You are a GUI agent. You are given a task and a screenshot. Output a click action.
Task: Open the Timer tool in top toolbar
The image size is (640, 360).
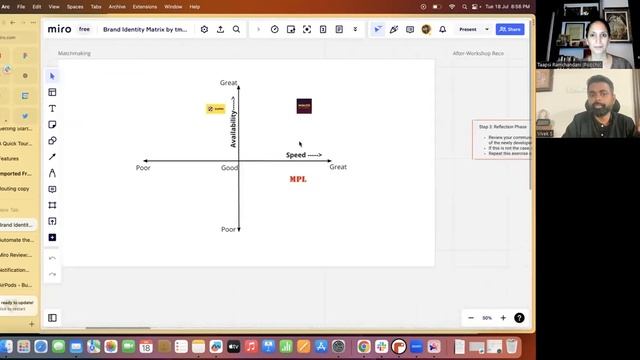click(275, 29)
